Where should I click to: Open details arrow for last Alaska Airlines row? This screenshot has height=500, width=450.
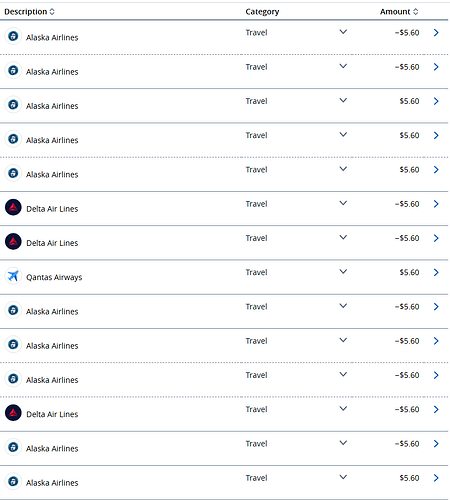[x=436, y=478]
